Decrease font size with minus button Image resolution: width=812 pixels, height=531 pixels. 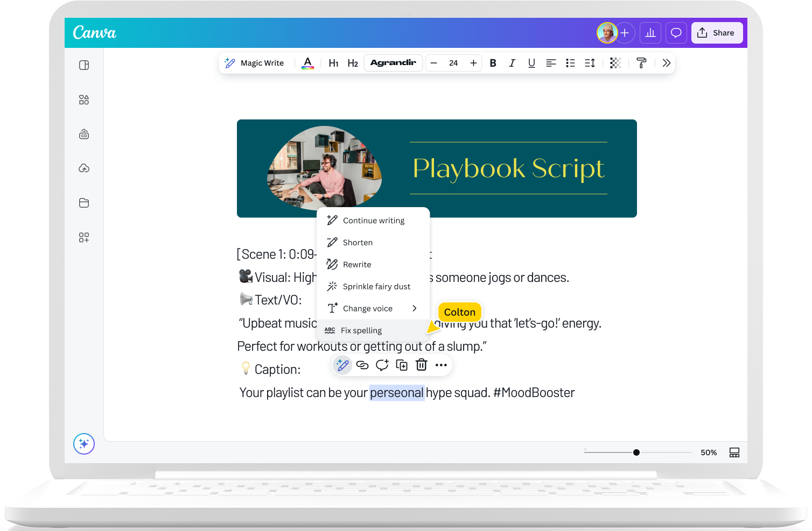(x=434, y=63)
